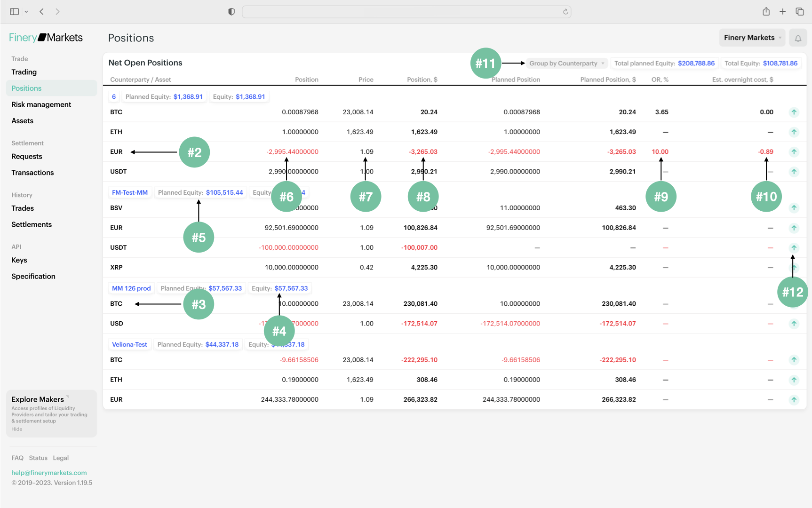The height and width of the screenshot is (508, 812).
Task: Open the Group by Counterparty dropdown
Action: (x=566, y=63)
